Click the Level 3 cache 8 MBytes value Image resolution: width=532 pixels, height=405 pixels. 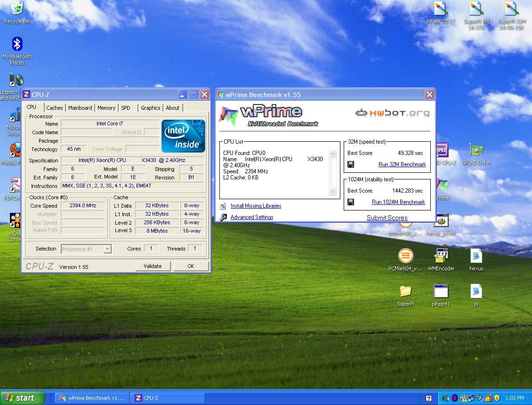(x=157, y=231)
